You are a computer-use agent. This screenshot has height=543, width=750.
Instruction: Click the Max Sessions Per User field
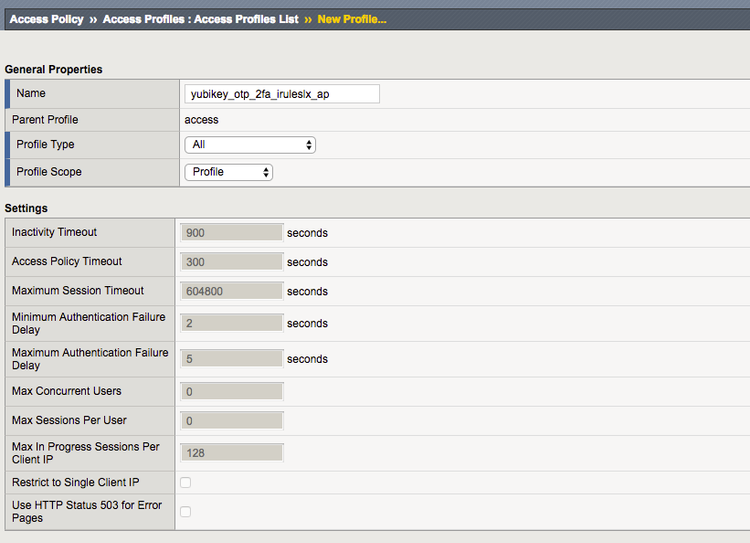(232, 421)
